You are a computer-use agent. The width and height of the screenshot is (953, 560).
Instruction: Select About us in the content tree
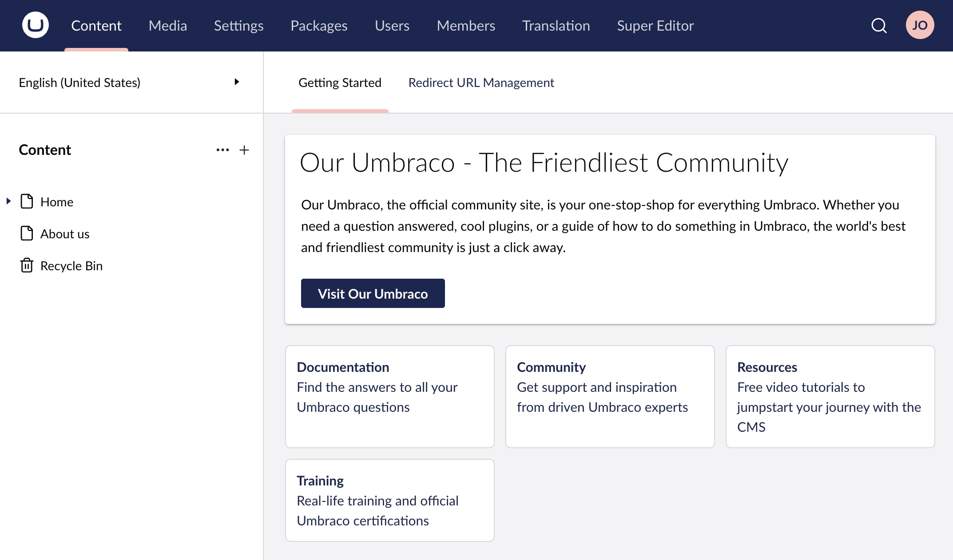(65, 233)
